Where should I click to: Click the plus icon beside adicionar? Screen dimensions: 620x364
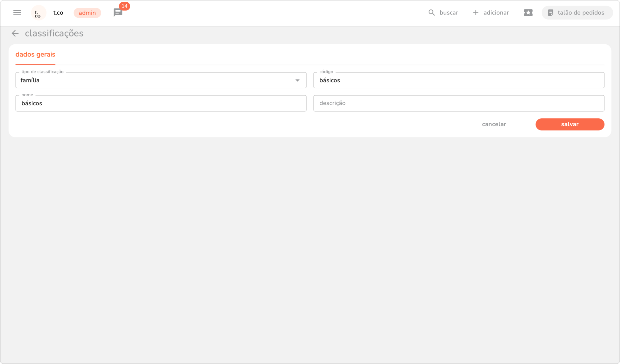476,13
